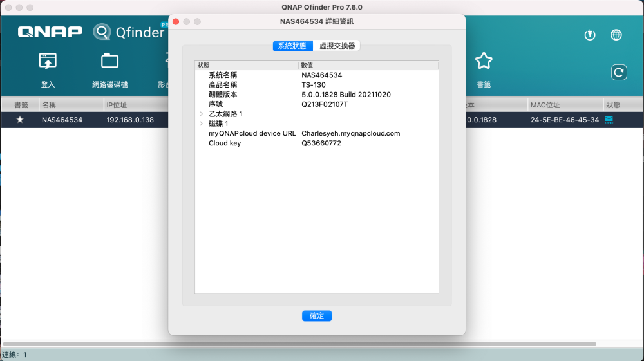Expand the 磁碟 1 tree row

(201, 124)
